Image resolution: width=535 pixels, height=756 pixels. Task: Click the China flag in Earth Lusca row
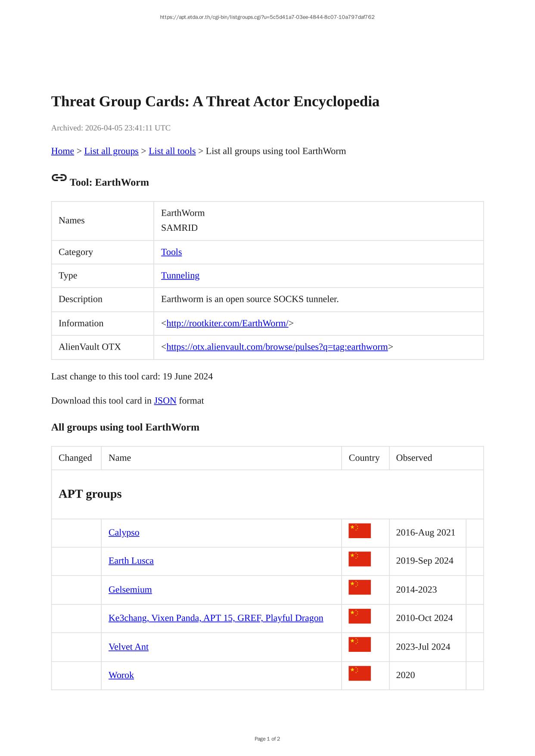click(x=359, y=559)
